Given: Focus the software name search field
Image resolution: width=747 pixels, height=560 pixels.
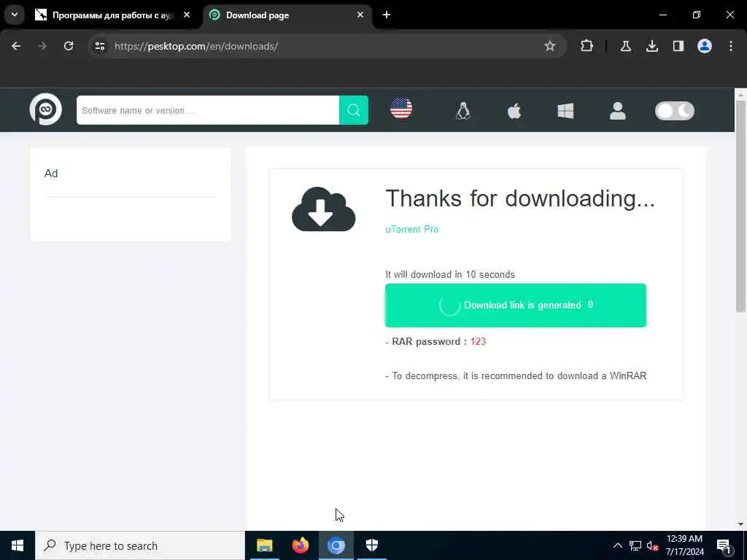Looking at the screenshot, I should tap(208, 110).
